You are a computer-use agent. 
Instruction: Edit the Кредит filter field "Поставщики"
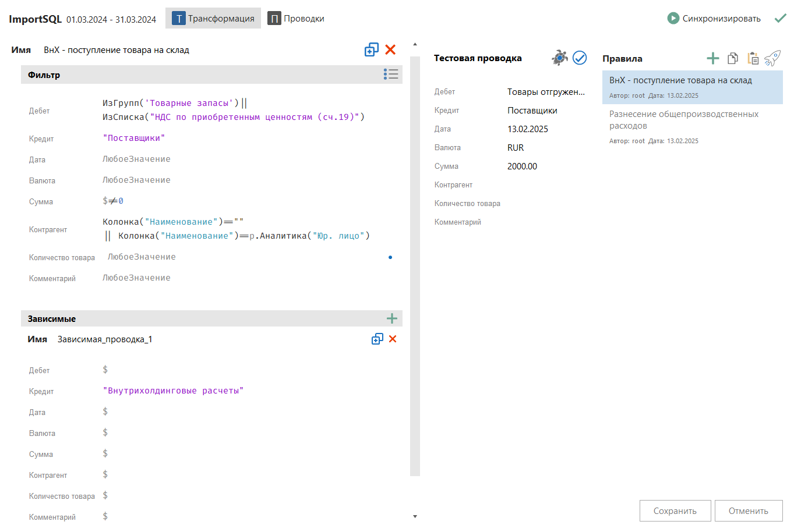134,138
